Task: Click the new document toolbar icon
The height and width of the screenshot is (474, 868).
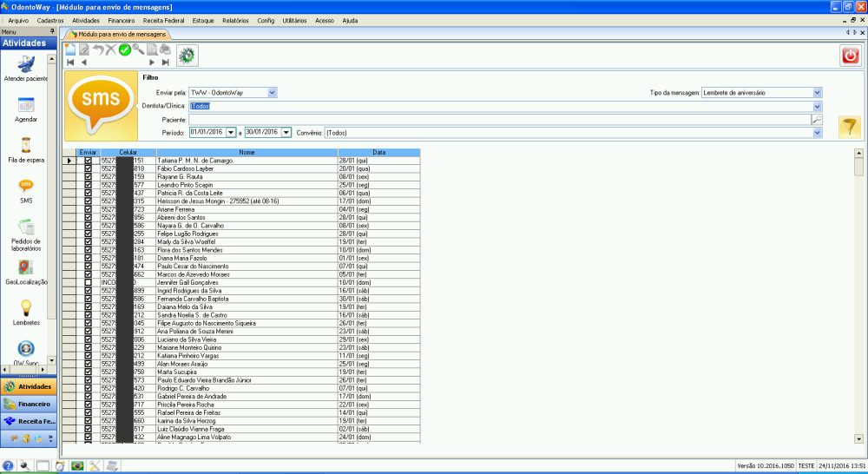Action: pos(70,49)
